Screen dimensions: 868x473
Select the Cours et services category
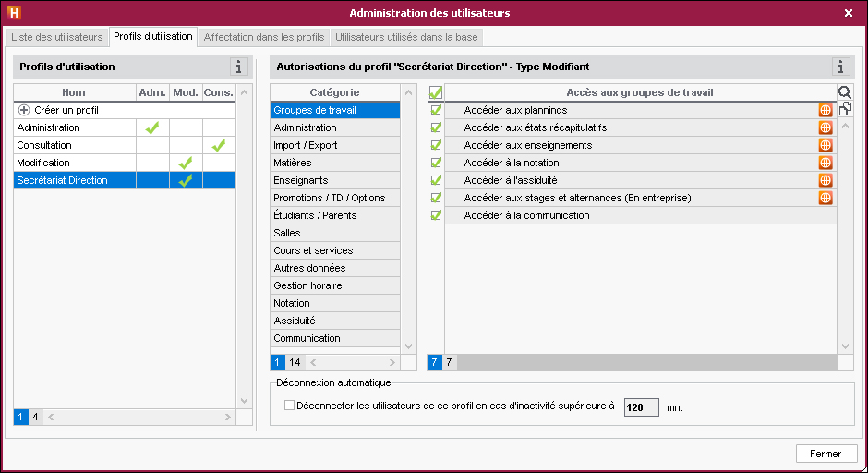(x=335, y=250)
